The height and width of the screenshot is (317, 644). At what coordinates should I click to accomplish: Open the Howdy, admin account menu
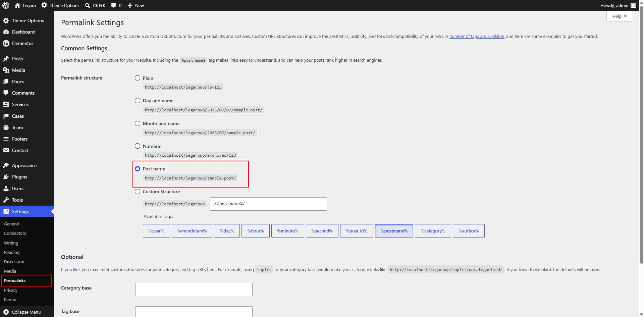pyautogui.click(x=618, y=5)
